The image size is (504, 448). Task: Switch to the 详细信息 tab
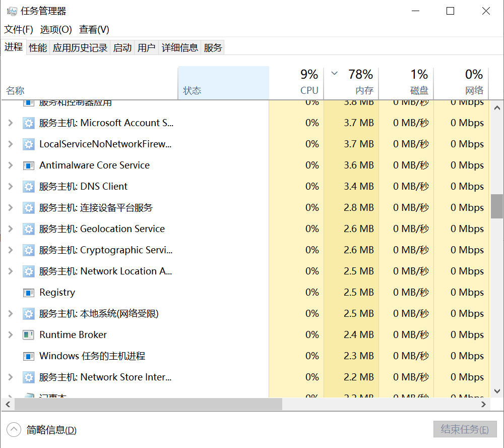pos(180,48)
